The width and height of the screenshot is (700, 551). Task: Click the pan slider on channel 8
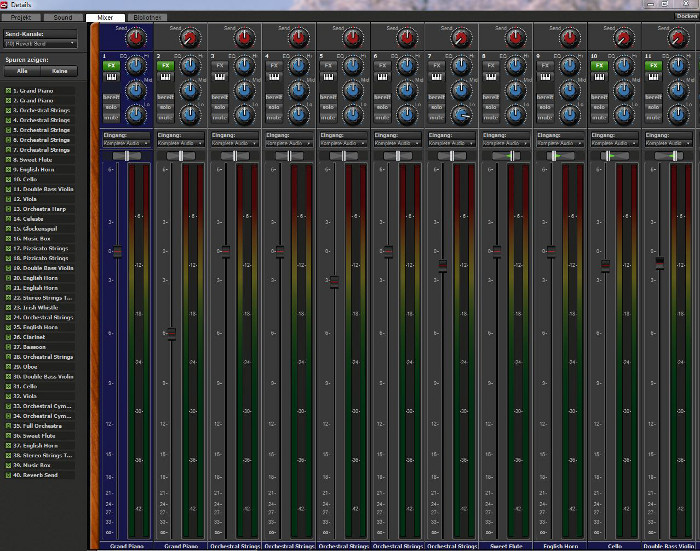point(506,156)
